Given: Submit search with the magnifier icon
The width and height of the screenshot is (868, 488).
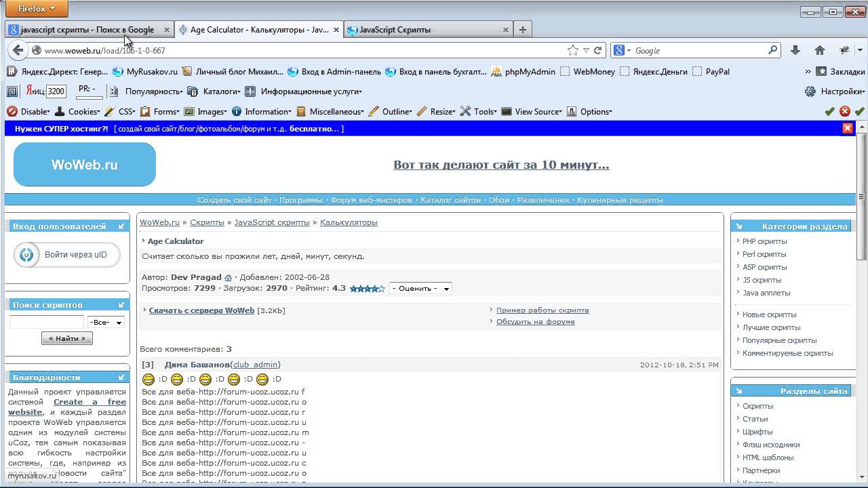Looking at the screenshot, I should tap(772, 50).
